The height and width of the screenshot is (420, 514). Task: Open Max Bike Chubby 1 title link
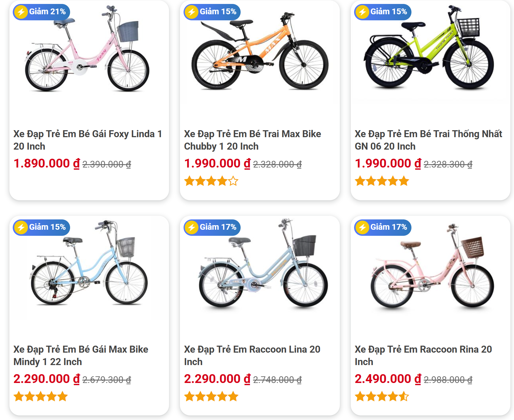(x=252, y=140)
